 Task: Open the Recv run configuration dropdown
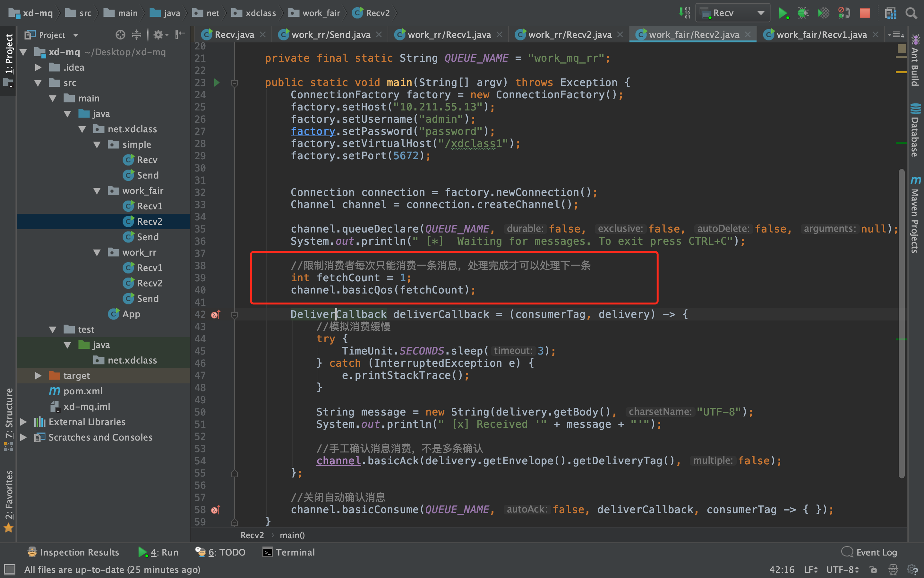(733, 13)
